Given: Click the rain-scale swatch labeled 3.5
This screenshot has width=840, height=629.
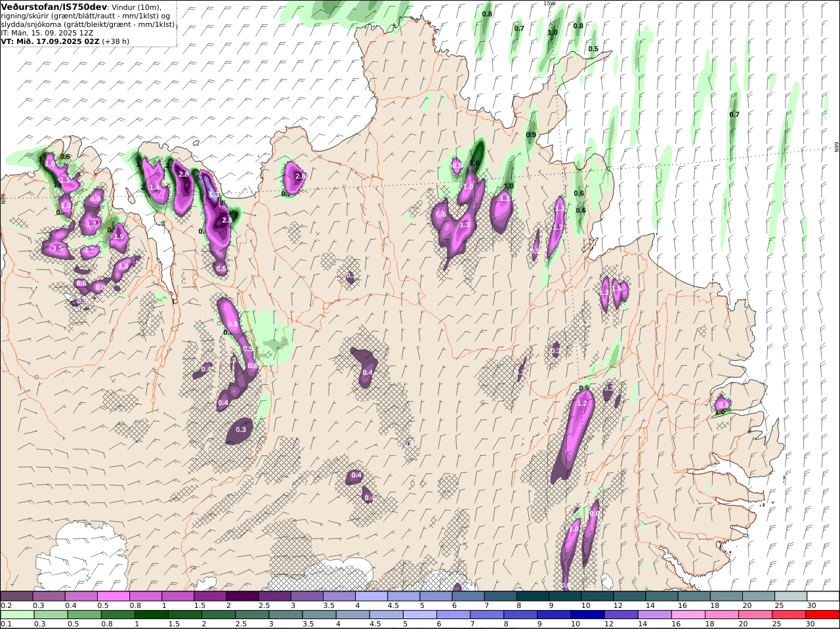Looking at the screenshot, I should click(319, 615).
